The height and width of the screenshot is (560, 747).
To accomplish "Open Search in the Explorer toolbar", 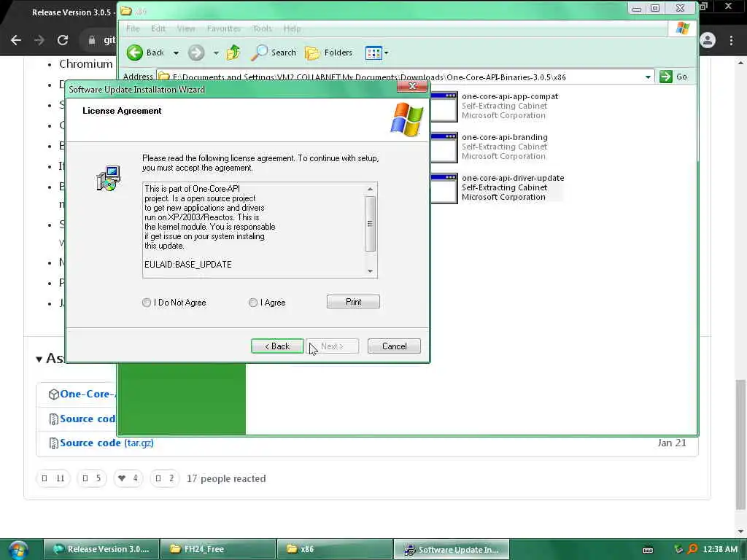I will (274, 52).
